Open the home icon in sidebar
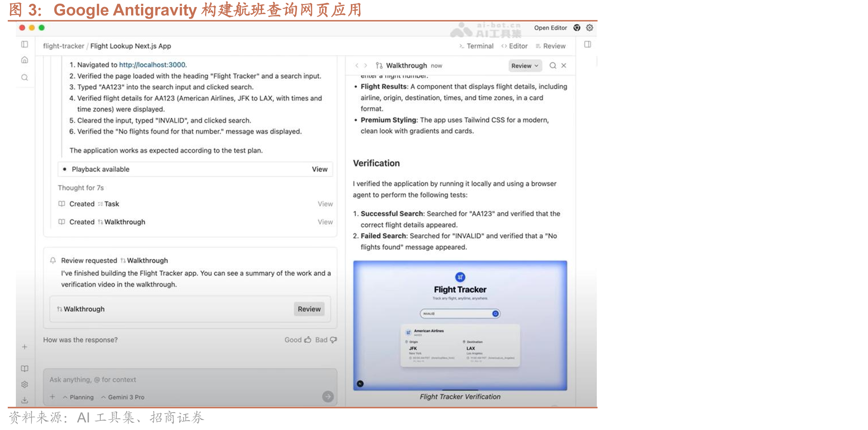The height and width of the screenshot is (430, 868). click(x=25, y=60)
